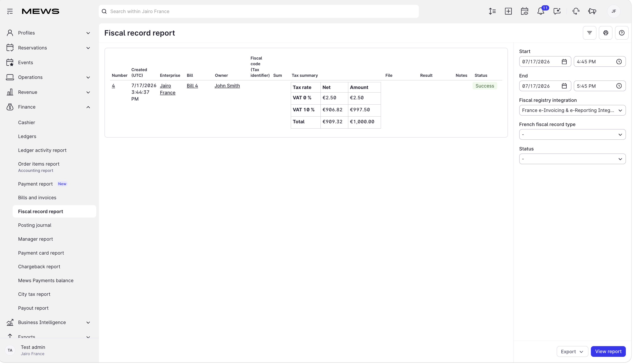Open Events in the sidebar
The image size is (633, 364).
25,62
